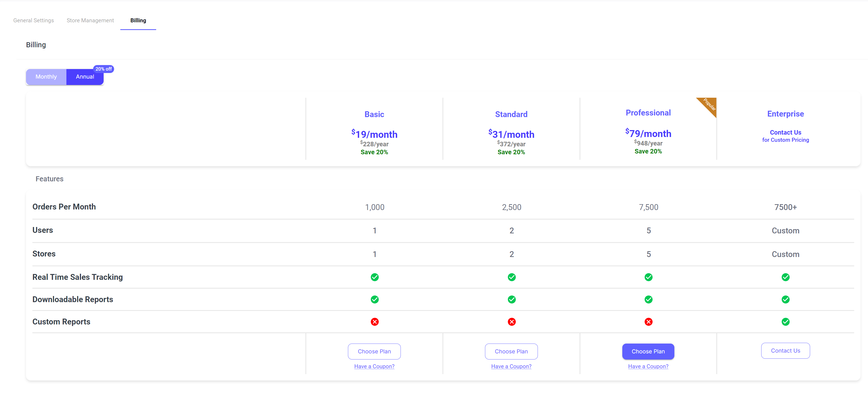This screenshot has width=868, height=394.
Task: Switch billing toggle to Monthly
Action: tap(46, 77)
